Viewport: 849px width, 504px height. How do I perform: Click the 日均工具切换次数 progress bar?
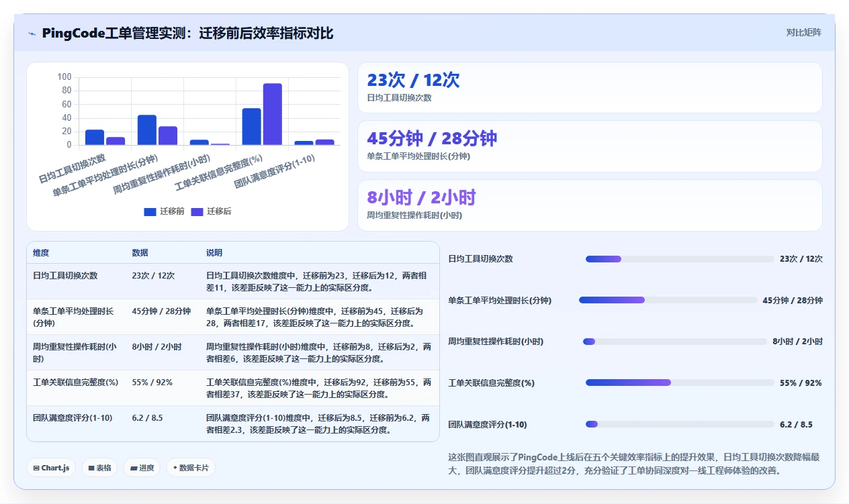click(x=680, y=259)
